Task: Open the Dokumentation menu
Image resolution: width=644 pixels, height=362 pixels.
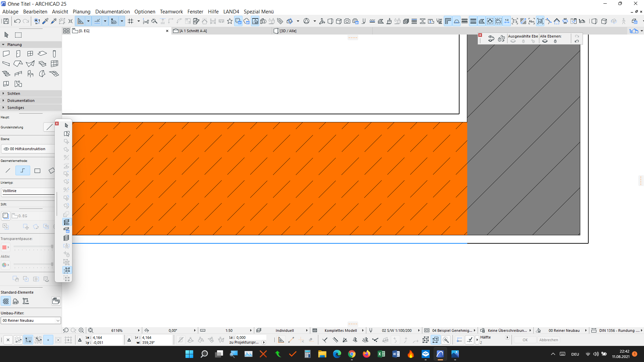Action: click(x=112, y=12)
